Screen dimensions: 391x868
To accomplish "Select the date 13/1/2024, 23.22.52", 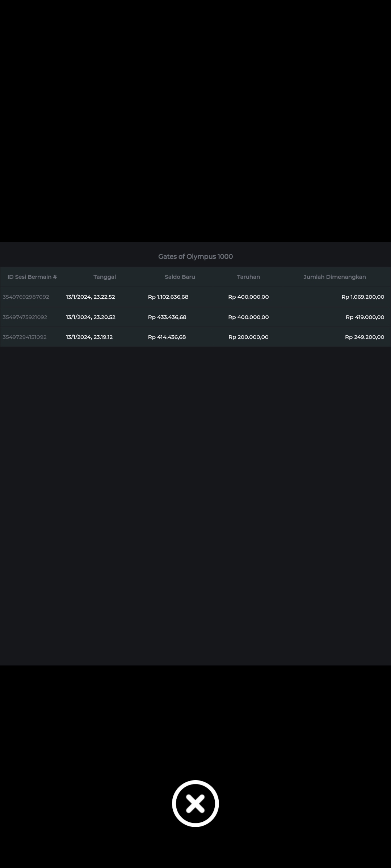I will (x=91, y=297).
